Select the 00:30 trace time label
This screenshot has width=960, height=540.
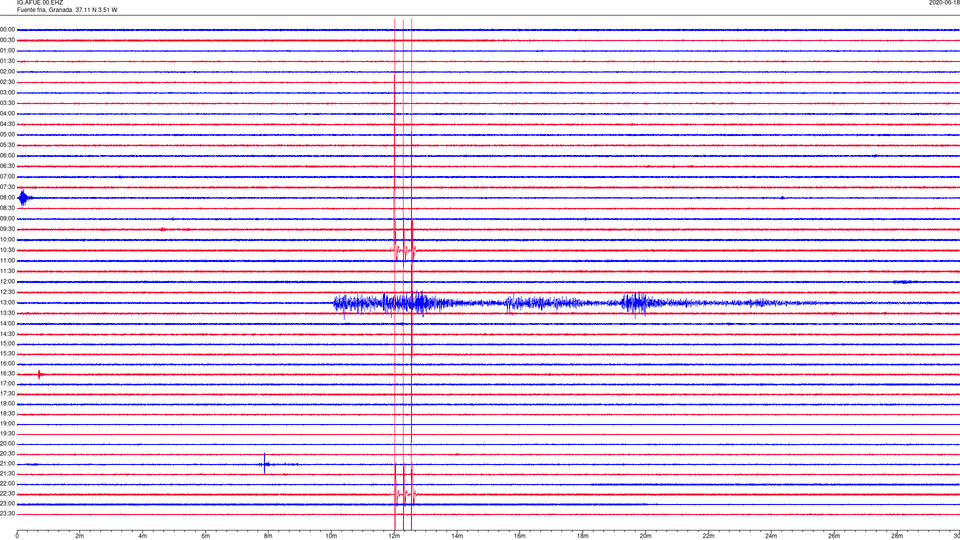pyautogui.click(x=7, y=40)
